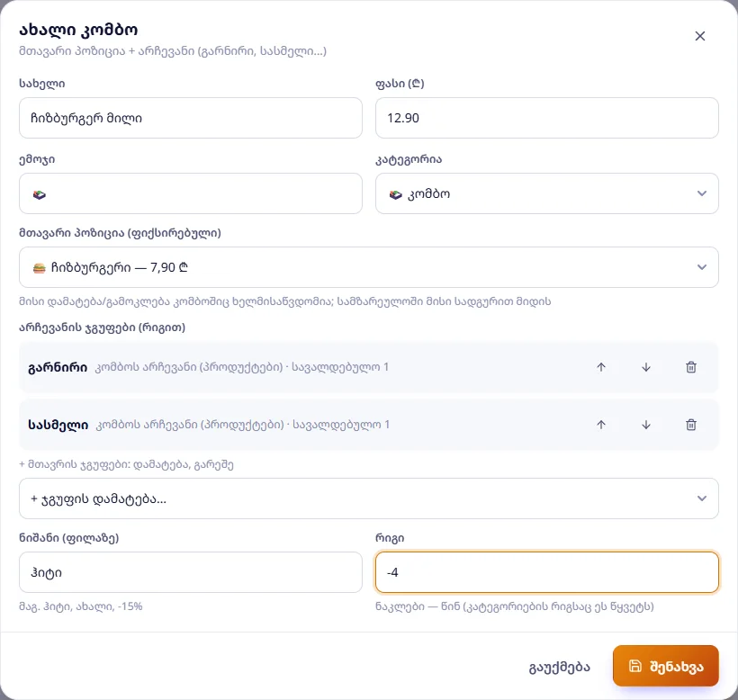The image size is (738, 700).
Task: Click the გაუქმება cancel button
Action: pyautogui.click(x=559, y=667)
